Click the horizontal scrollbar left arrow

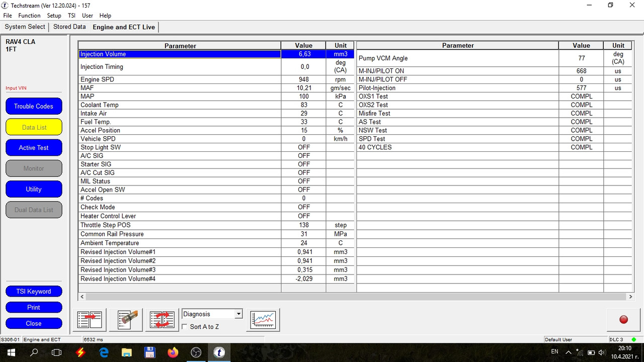(83, 297)
